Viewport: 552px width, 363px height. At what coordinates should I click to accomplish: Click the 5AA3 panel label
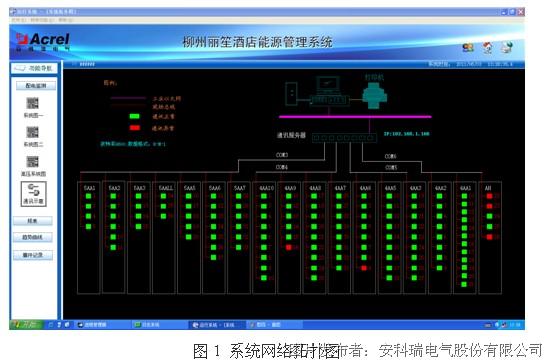click(x=139, y=188)
